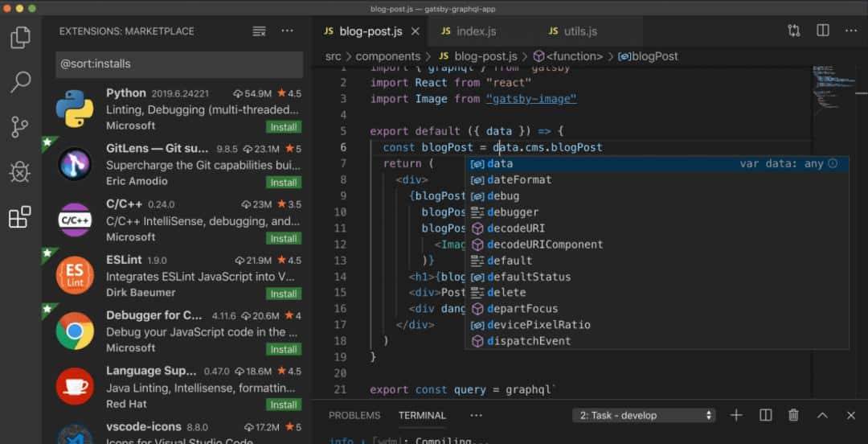Viewport: 868px width, 444px height.
Task: Open the terminal selector '2: Task - develop'
Action: coord(645,415)
